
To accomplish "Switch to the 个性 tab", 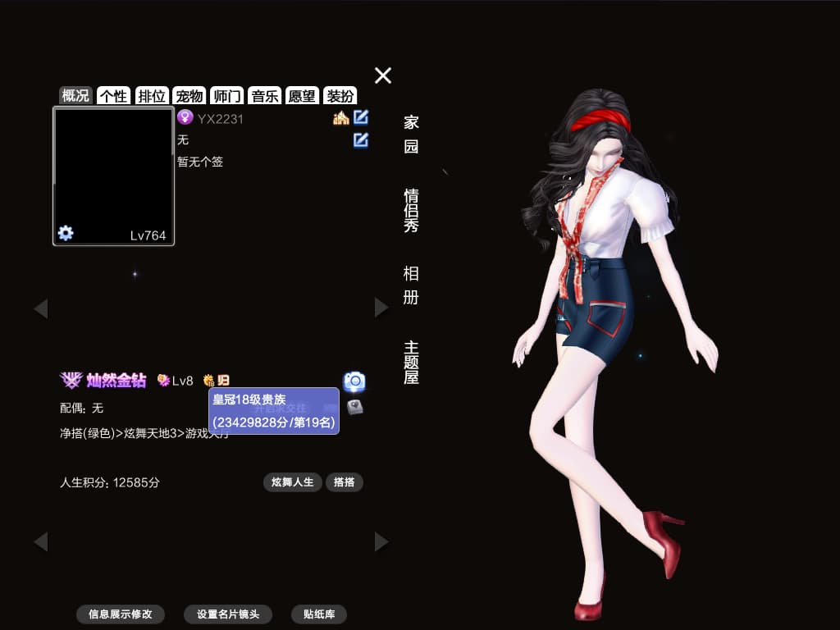I will (x=113, y=96).
